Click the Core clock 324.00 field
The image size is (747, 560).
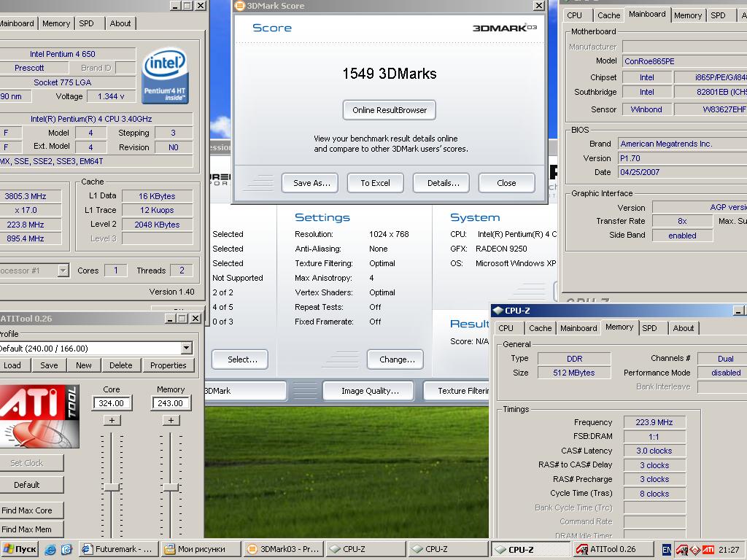[x=112, y=402]
